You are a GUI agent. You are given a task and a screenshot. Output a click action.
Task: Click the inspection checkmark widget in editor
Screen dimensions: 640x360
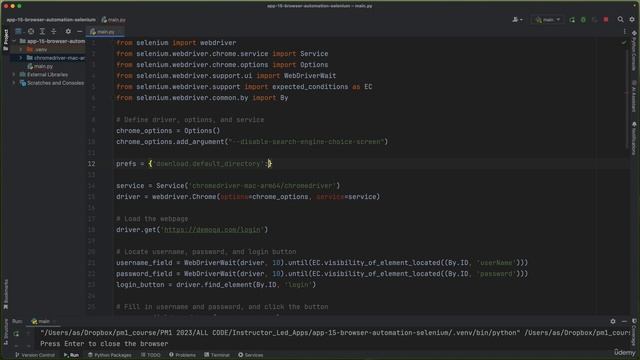pos(624,42)
